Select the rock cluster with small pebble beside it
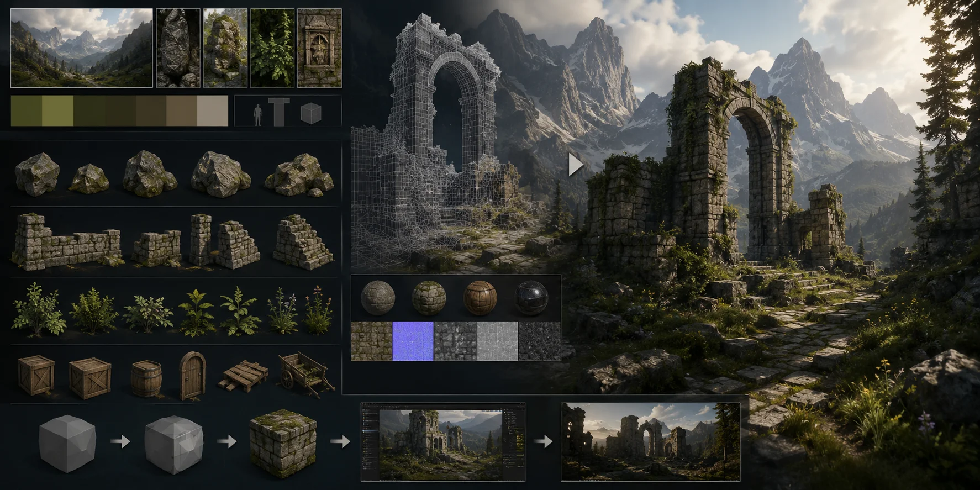This screenshot has height=490, width=980. point(299,175)
